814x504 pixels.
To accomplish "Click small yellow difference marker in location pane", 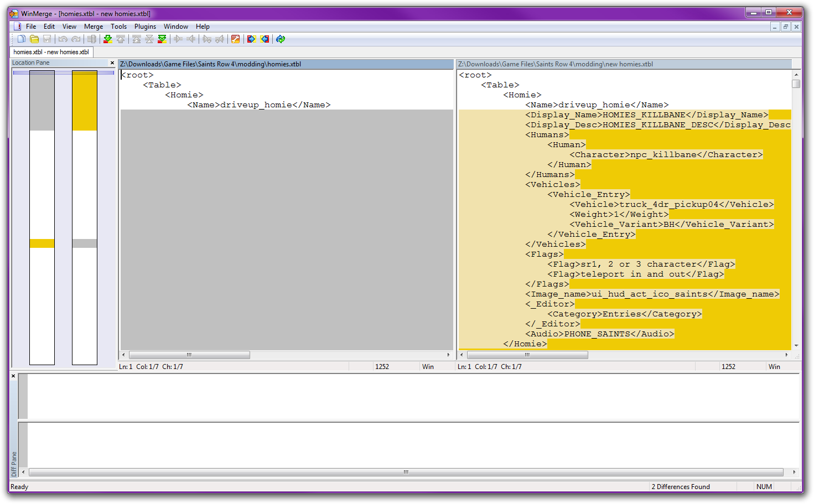I will click(42, 243).
